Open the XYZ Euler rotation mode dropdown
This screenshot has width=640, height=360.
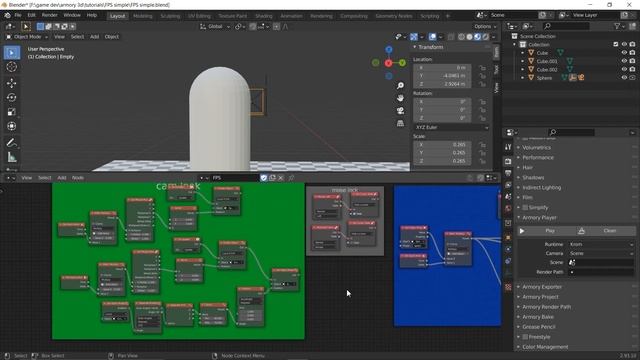(x=451, y=127)
